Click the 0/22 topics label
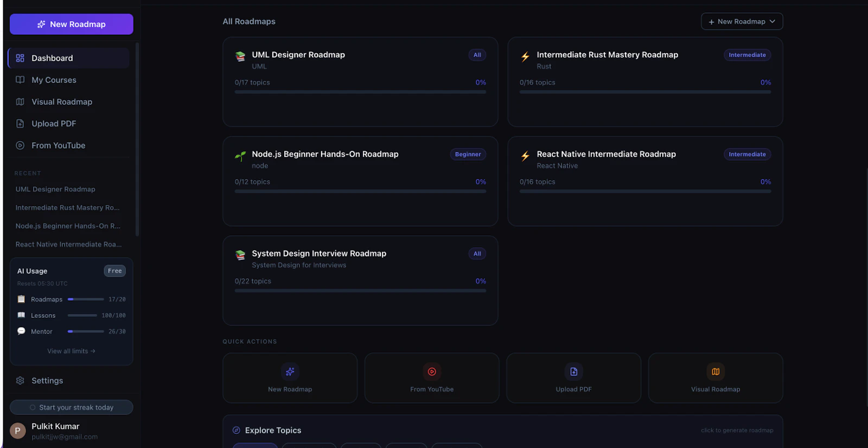 tap(253, 281)
